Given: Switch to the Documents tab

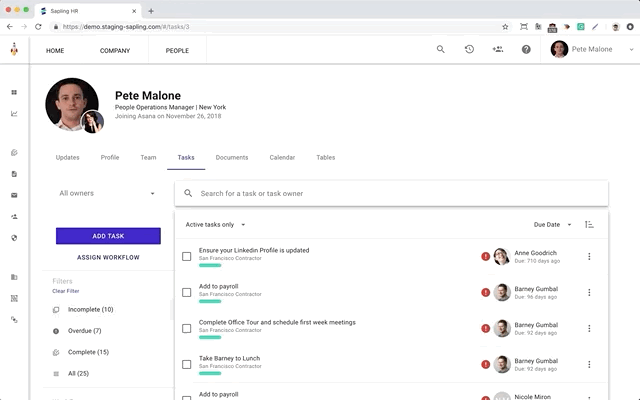Looking at the screenshot, I should coord(232,157).
